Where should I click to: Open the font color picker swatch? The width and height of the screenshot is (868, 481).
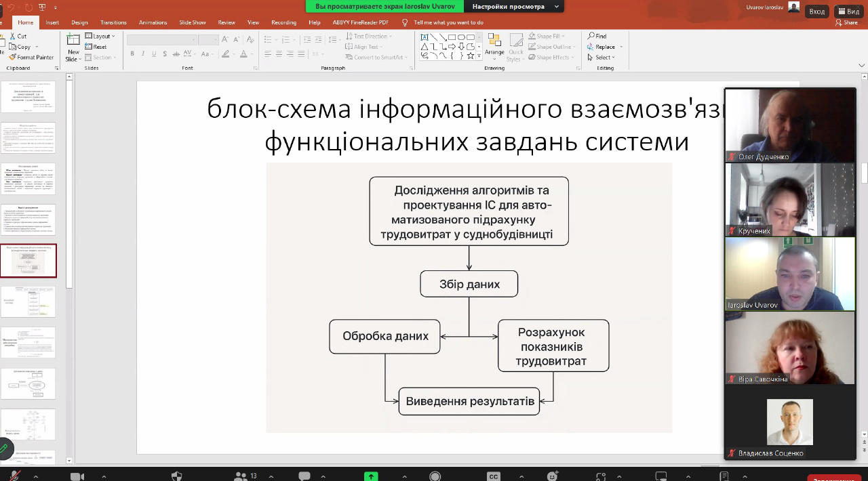(243, 54)
